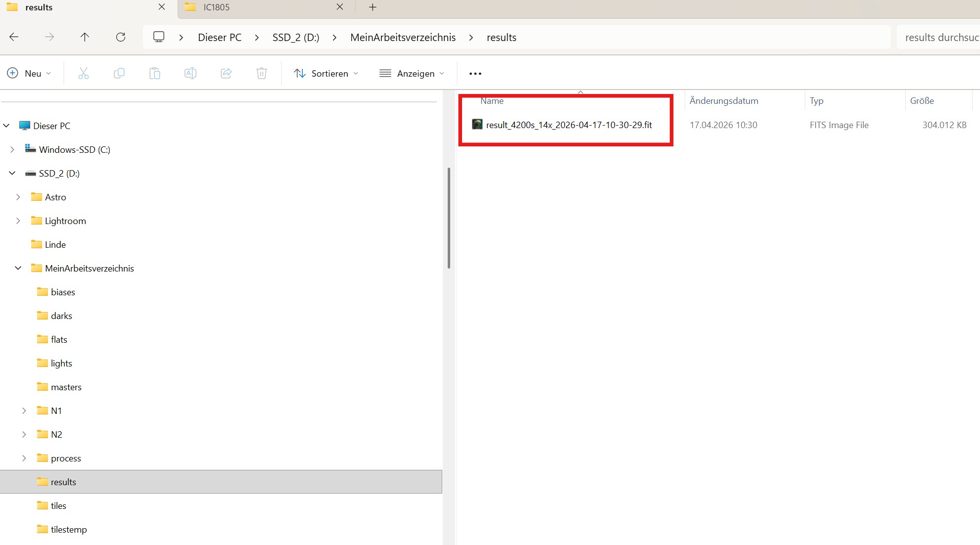Click the Paste clipboard icon

pyautogui.click(x=155, y=73)
